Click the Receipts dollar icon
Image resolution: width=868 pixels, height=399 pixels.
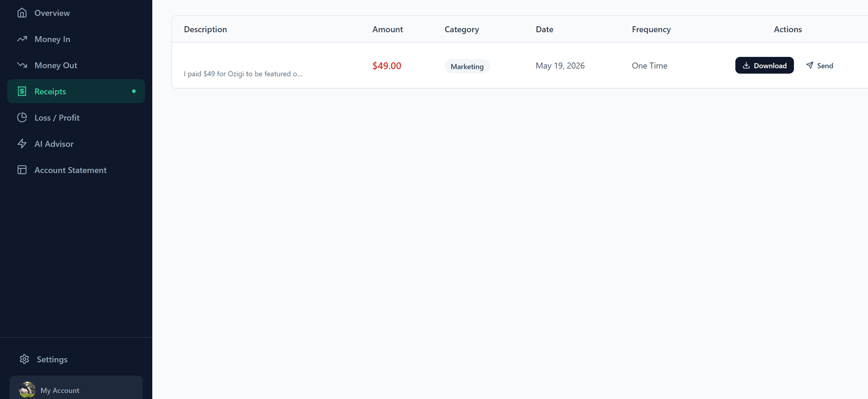pos(22,91)
